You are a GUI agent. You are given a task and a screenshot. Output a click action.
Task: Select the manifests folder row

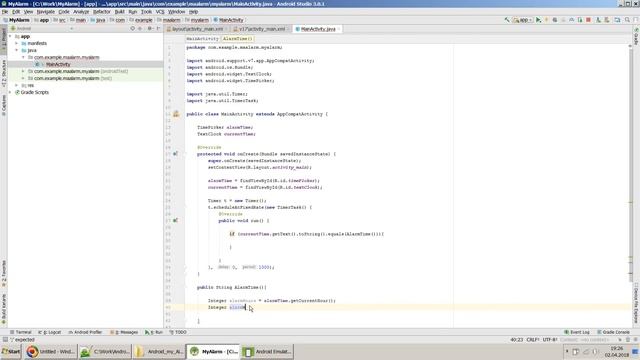tap(85, 43)
